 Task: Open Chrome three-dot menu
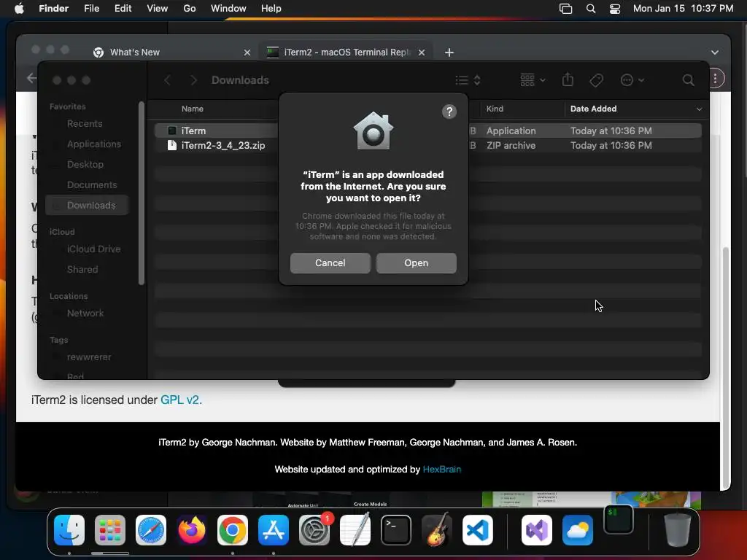pos(716,79)
